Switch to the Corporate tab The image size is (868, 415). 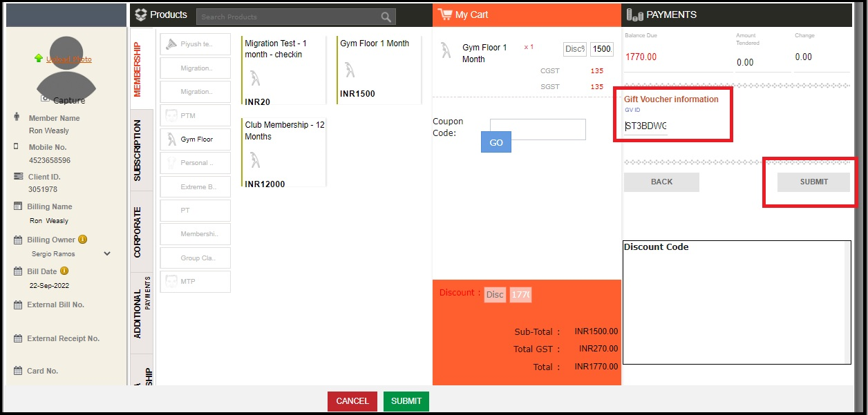pyautogui.click(x=138, y=232)
